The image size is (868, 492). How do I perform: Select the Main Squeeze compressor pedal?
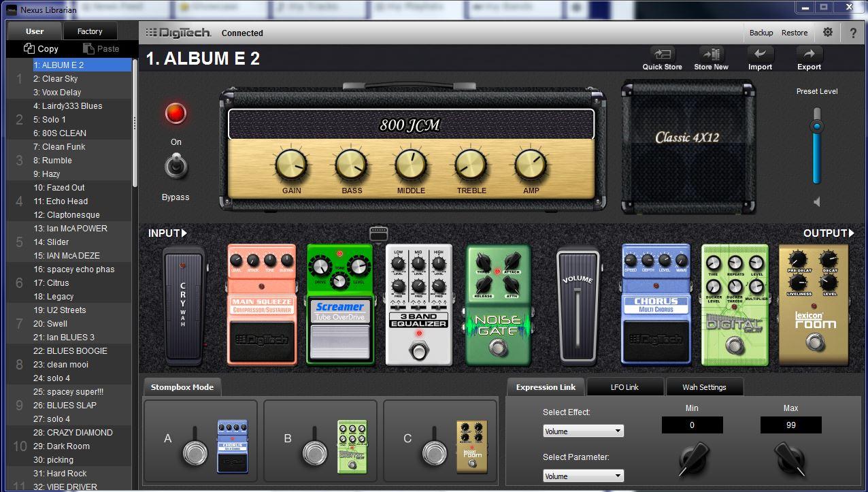[x=262, y=304]
